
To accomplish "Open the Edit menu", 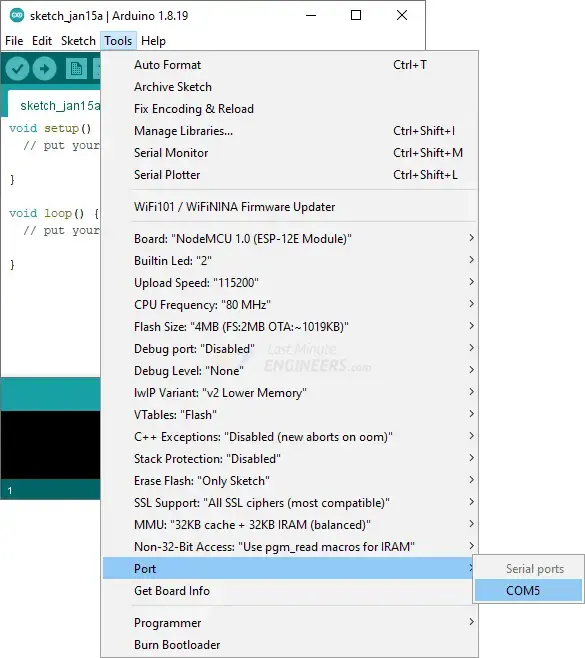I will click(42, 41).
